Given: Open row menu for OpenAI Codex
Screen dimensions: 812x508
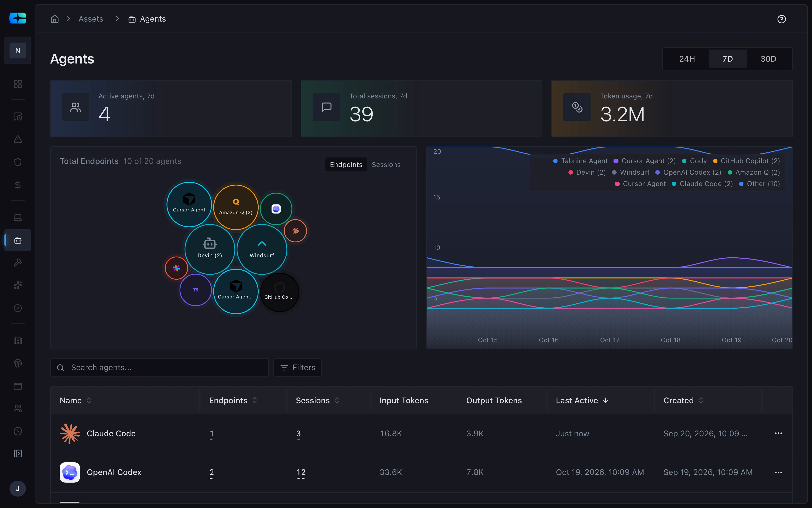Looking at the screenshot, I should 778,472.
